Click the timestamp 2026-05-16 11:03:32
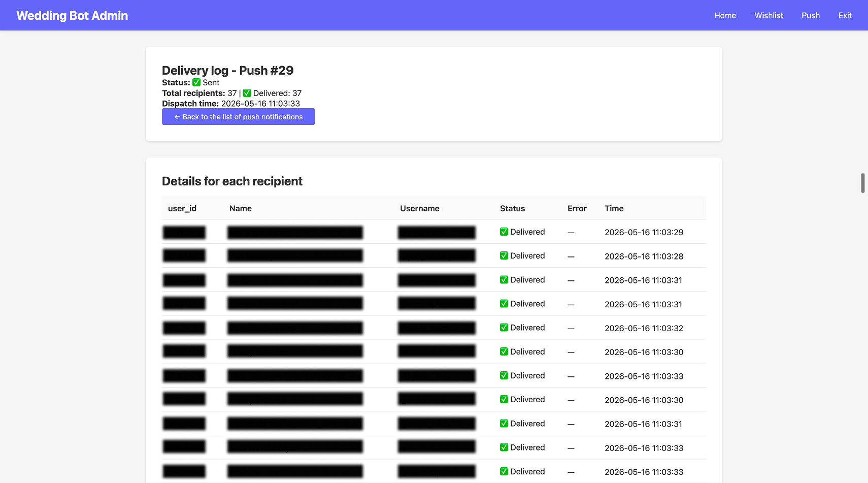This screenshot has height=483, width=868. tap(644, 328)
